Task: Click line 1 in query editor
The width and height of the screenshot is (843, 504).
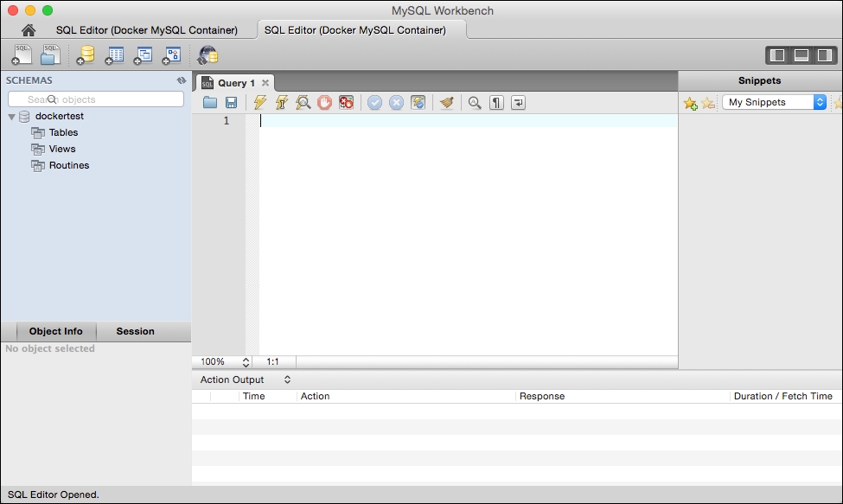Action: pyautogui.click(x=468, y=121)
